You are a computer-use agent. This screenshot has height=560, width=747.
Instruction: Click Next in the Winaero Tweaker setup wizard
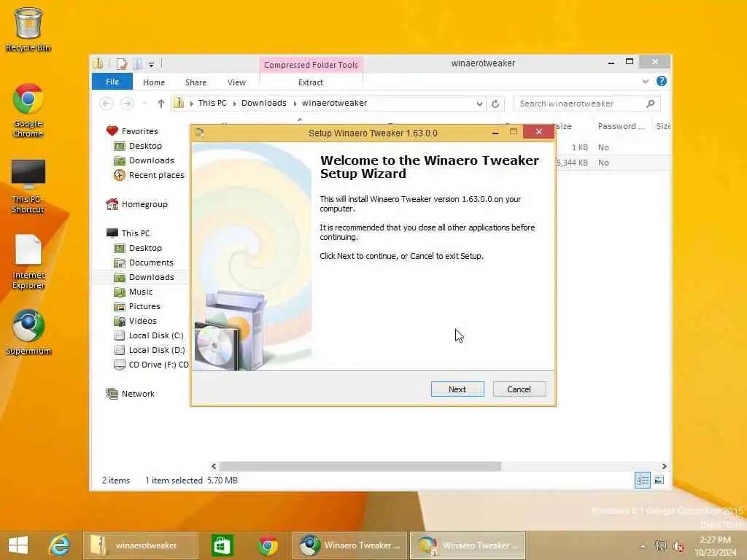point(457,389)
